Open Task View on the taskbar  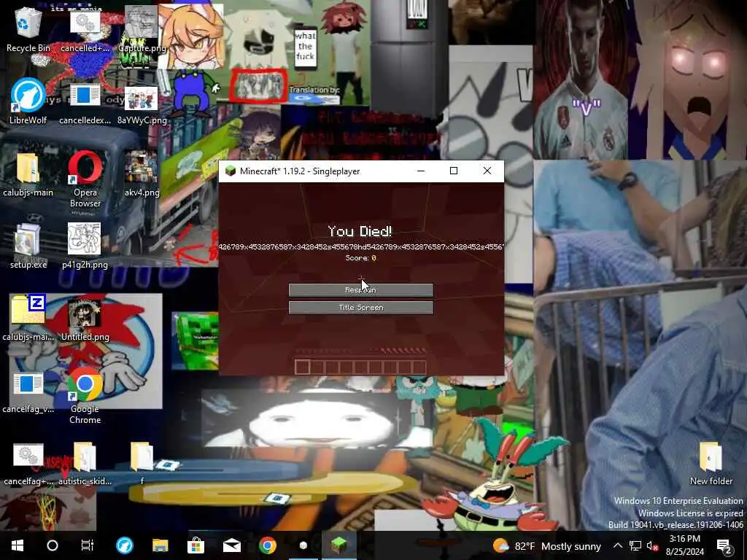coord(88,545)
